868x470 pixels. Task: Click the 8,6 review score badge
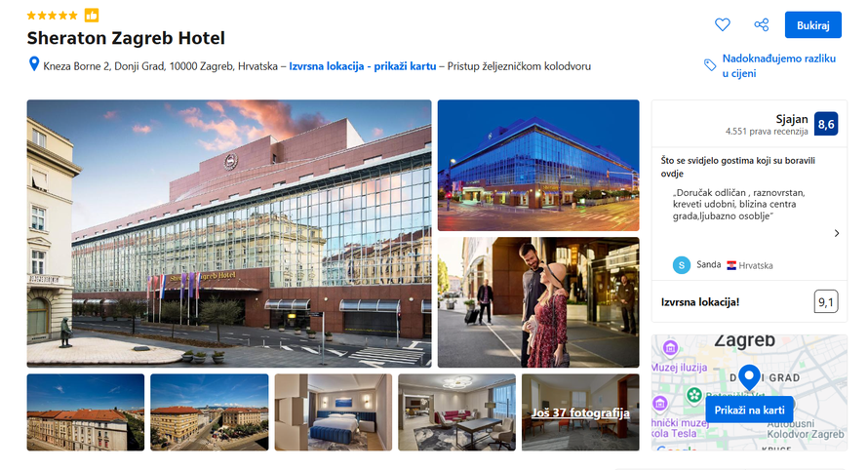click(826, 124)
